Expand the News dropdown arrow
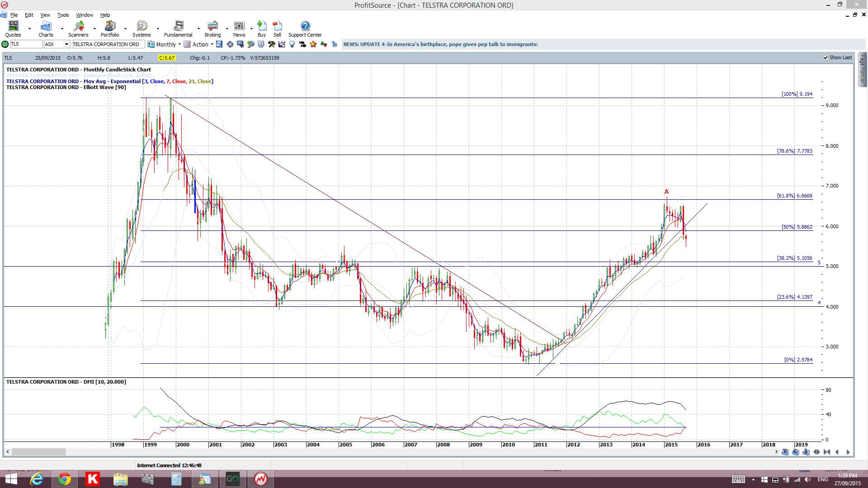 pos(251,28)
